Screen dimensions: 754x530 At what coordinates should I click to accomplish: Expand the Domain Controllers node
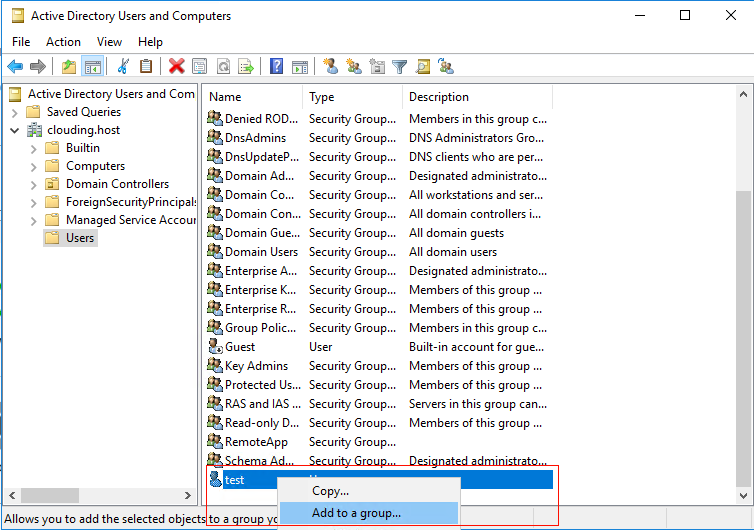coord(33,185)
